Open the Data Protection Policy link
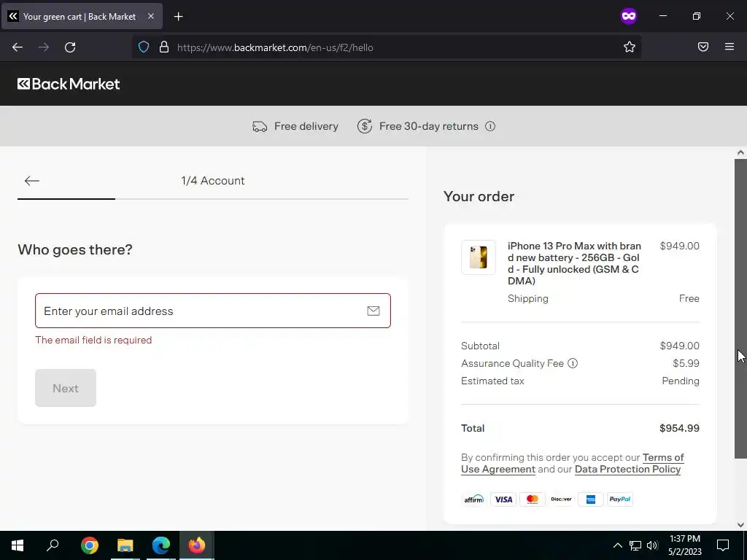This screenshot has height=560, width=747. click(628, 470)
